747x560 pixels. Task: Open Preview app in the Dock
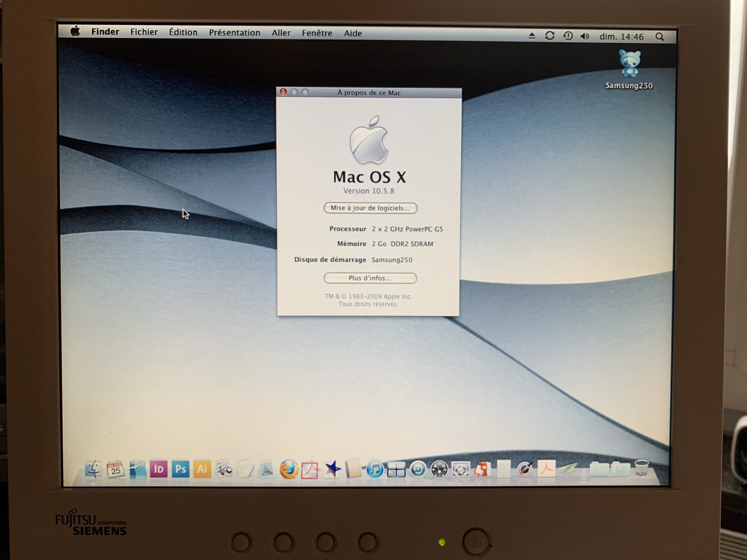(x=224, y=469)
